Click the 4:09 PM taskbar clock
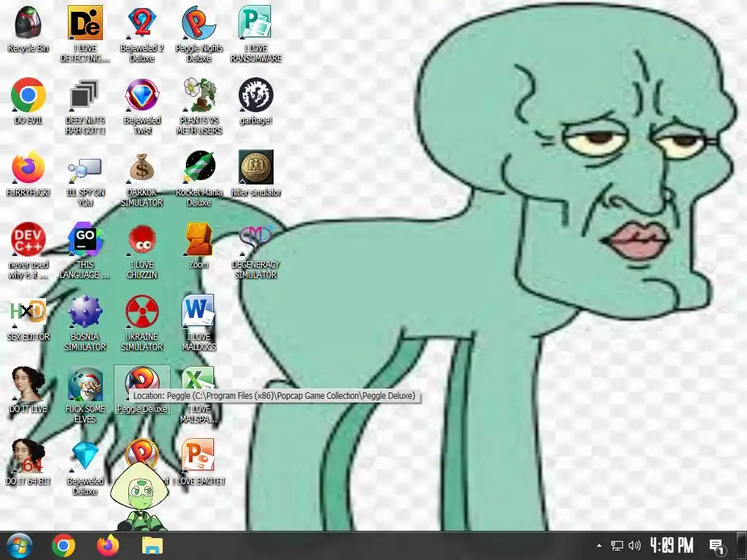This screenshot has width=747, height=560. tap(671, 545)
